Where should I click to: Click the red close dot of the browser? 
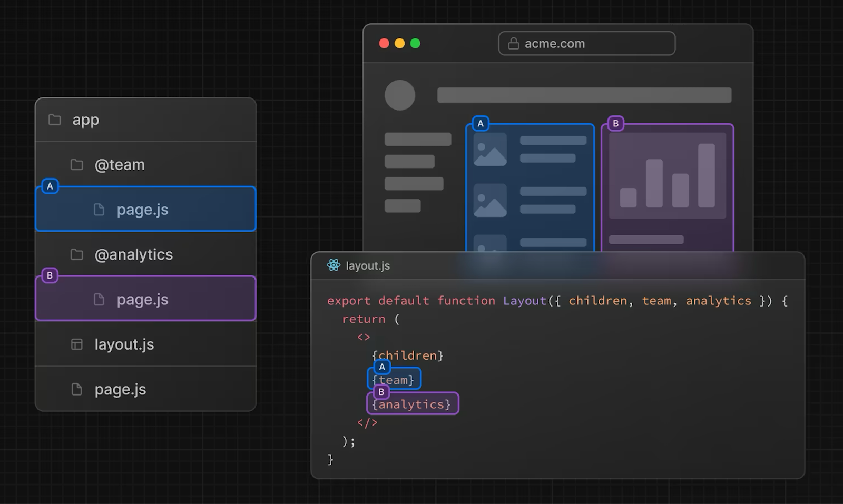tap(384, 43)
